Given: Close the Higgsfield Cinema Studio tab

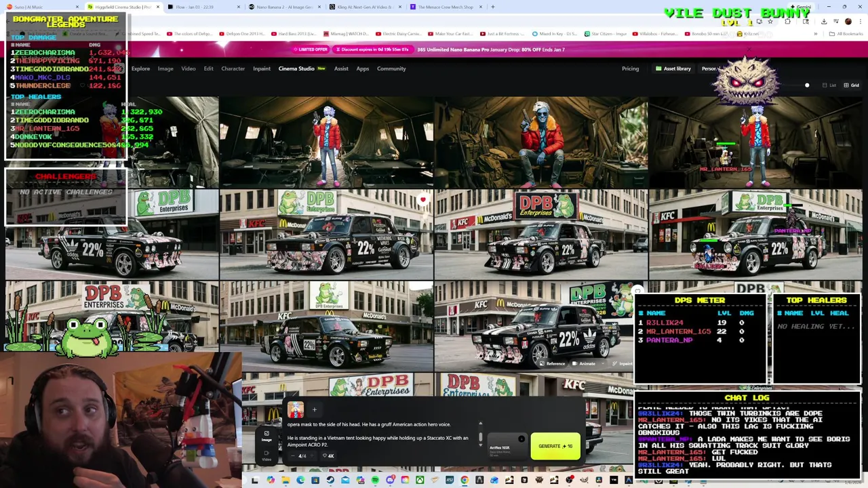Looking at the screenshot, I should (158, 7).
